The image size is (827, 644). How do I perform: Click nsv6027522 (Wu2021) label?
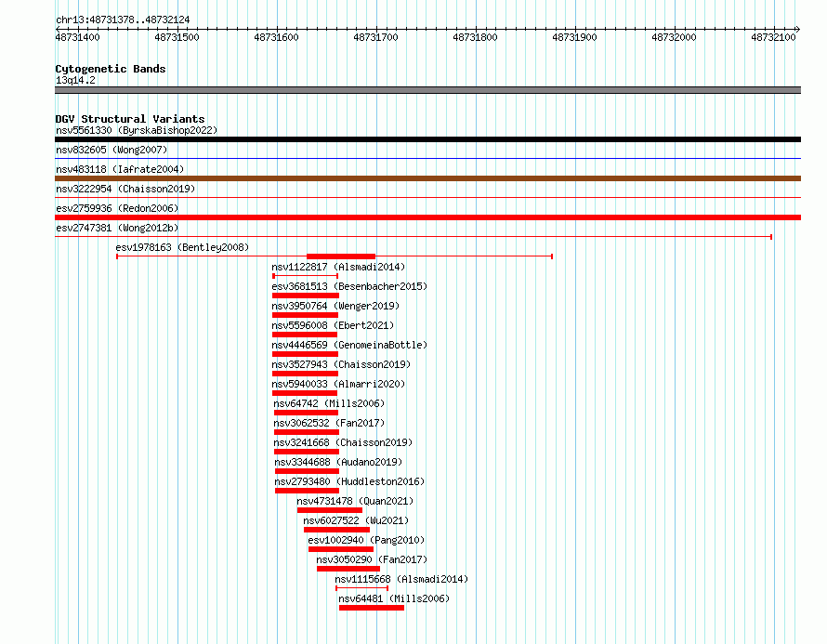point(356,520)
